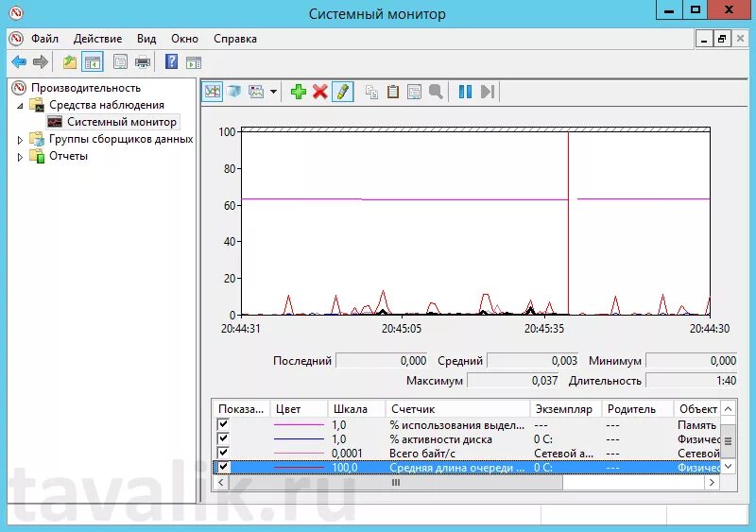Click dark blue color line of disk activity
This screenshot has width=756, height=532.
point(299,438)
